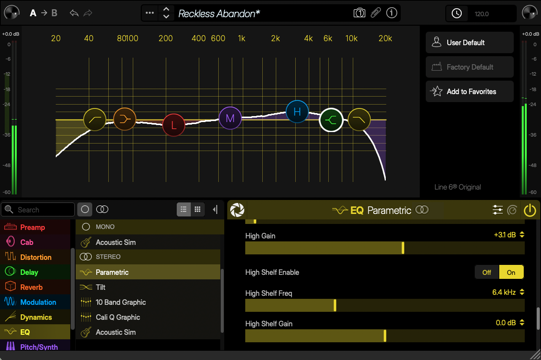Select the Modulation category
Screen dimensions: 541x360
point(35,302)
